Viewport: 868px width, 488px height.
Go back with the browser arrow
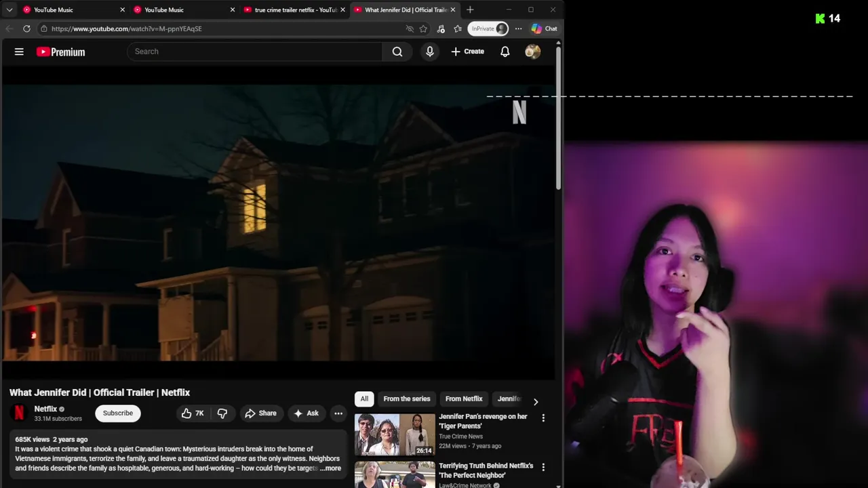(9, 28)
